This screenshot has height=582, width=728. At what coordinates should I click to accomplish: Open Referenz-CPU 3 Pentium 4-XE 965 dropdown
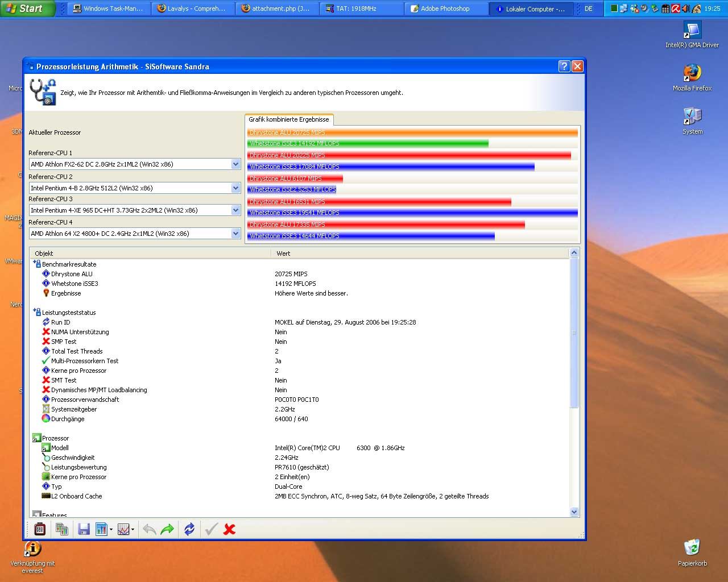pos(235,210)
